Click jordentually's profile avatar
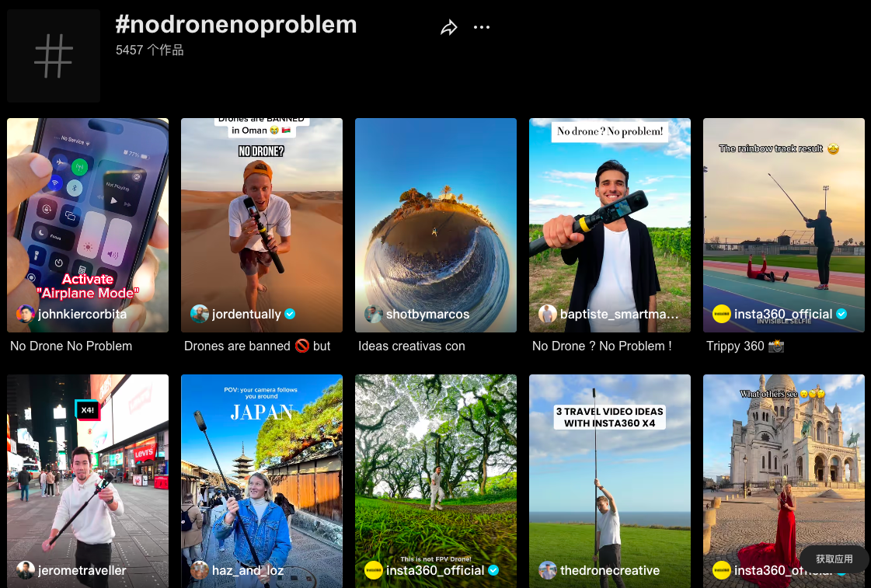871x588 pixels. click(x=200, y=314)
